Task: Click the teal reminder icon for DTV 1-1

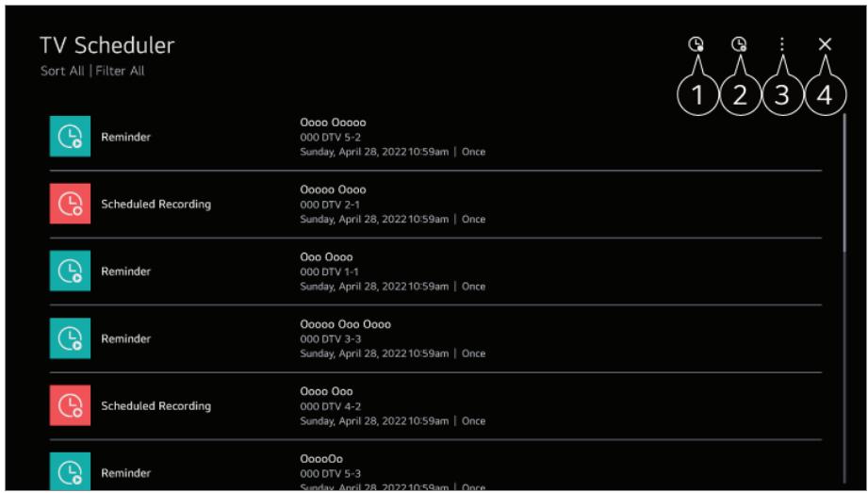Action: click(x=70, y=271)
